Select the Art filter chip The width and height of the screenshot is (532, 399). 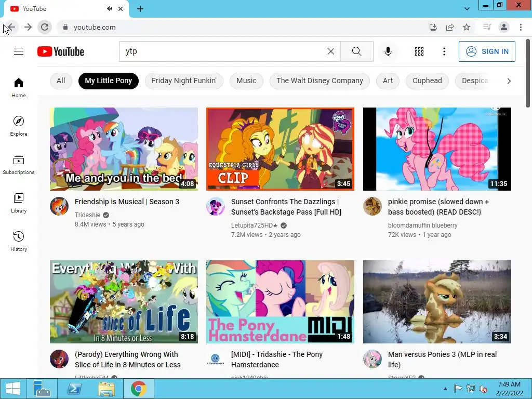pyautogui.click(x=388, y=81)
